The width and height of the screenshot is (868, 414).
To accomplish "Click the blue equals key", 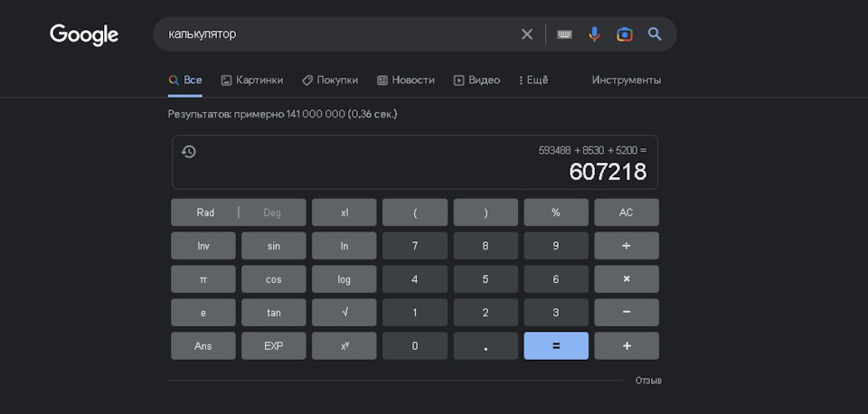I will (556, 346).
